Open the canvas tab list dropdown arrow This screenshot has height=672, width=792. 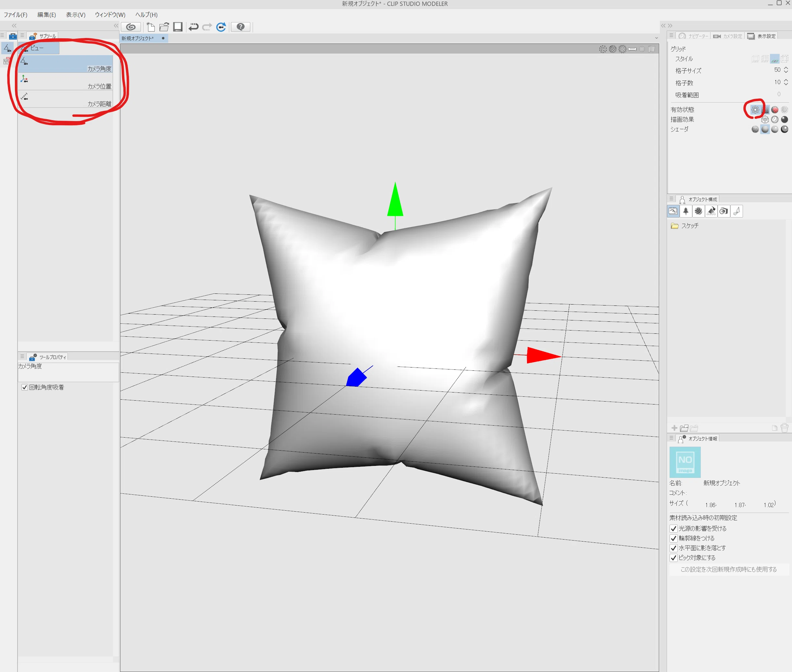656,38
